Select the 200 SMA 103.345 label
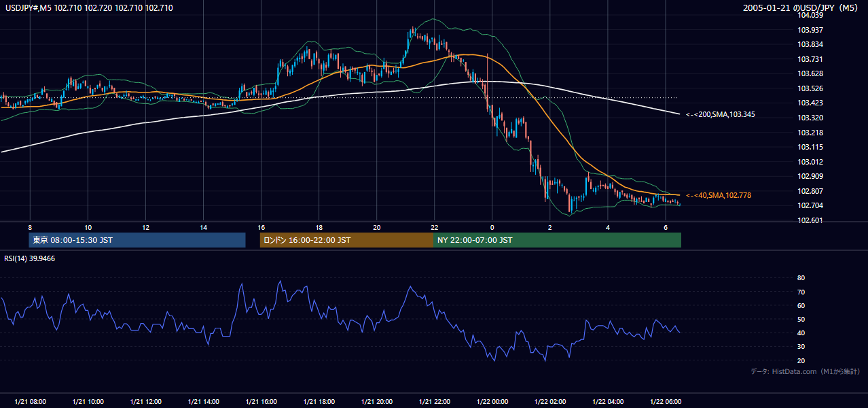This screenshot has height=408, width=868. pyautogui.click(x=721, y=114)
